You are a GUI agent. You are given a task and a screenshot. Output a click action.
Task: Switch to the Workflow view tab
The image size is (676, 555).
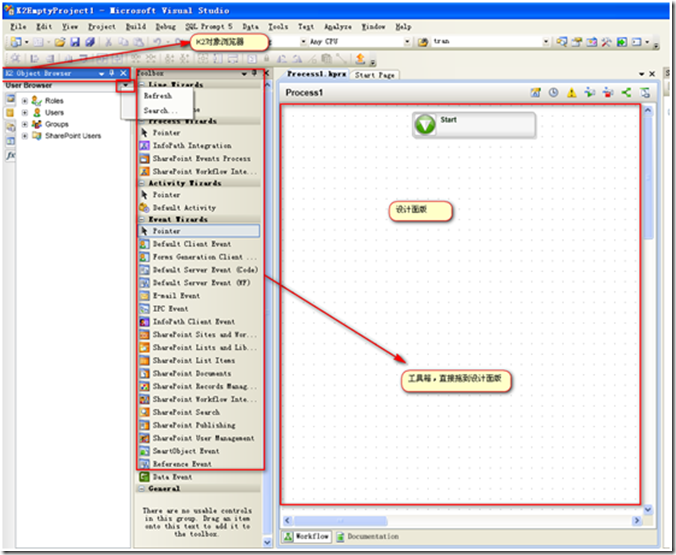click(307, 536)
